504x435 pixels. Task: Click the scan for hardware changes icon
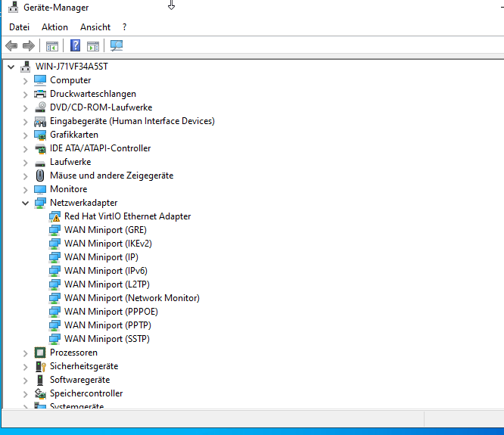click(x=117, y=46)
